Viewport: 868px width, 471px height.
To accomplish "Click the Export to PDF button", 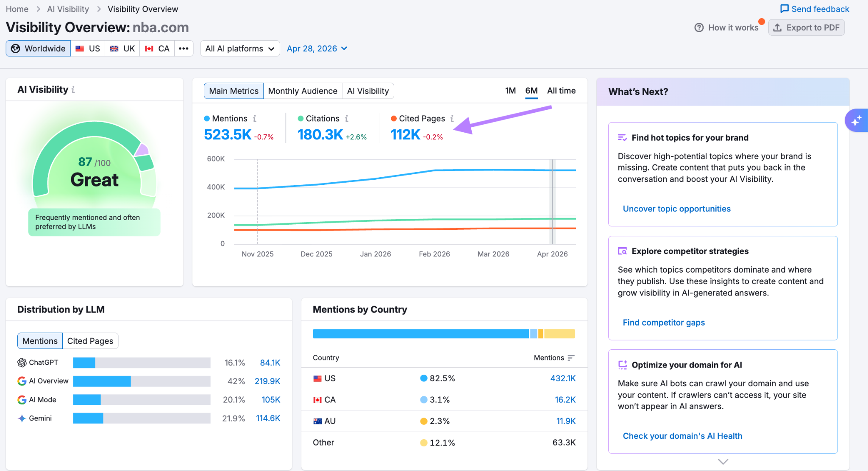I will (807, 28).
